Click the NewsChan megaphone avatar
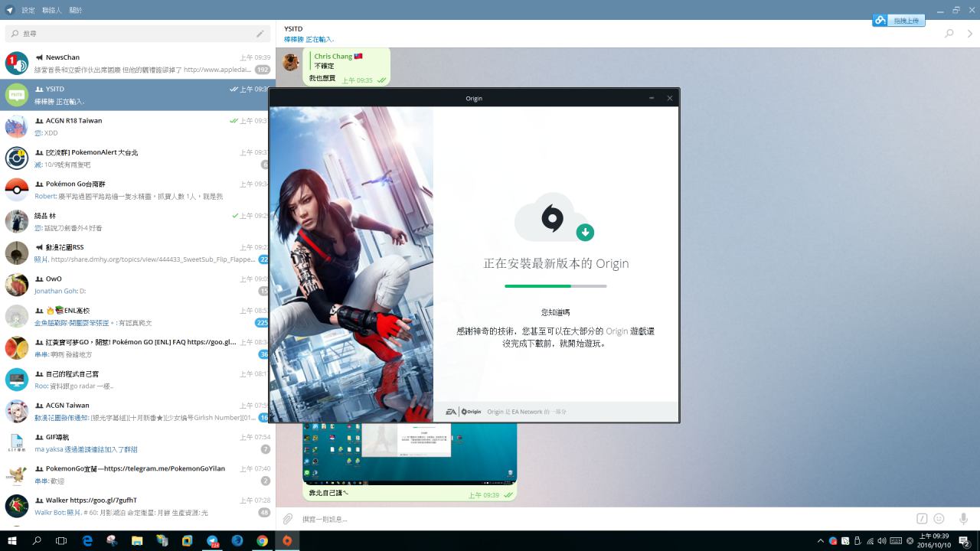Image resolution: width=980 pixels, height=551 pixels. point(17,64)
